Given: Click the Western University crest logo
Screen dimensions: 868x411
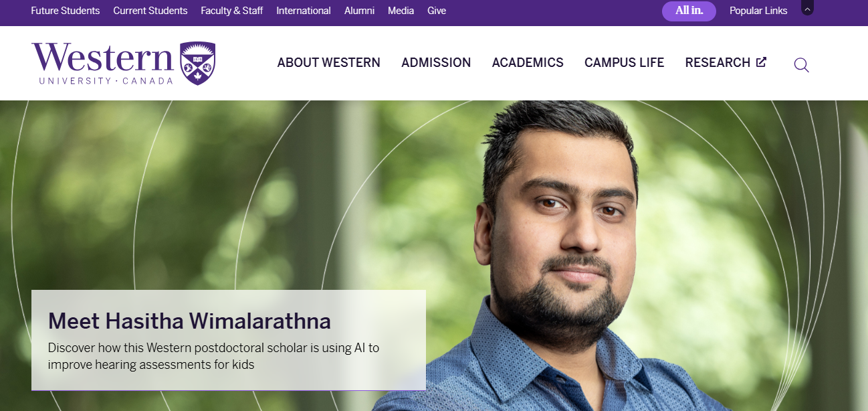Looking at the screenshot, I should 197,63.
